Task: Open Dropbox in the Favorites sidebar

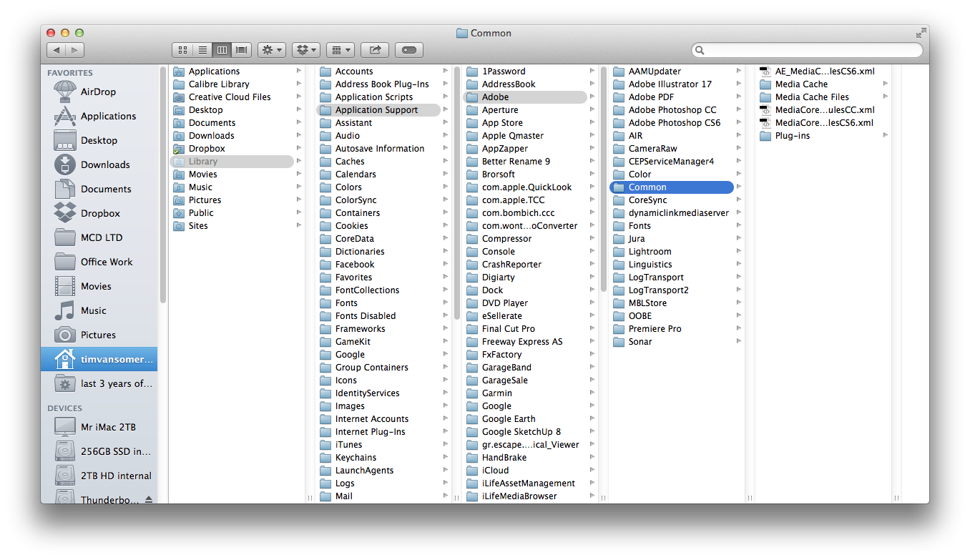Action: pyautogui.click(x=99, y=213)
